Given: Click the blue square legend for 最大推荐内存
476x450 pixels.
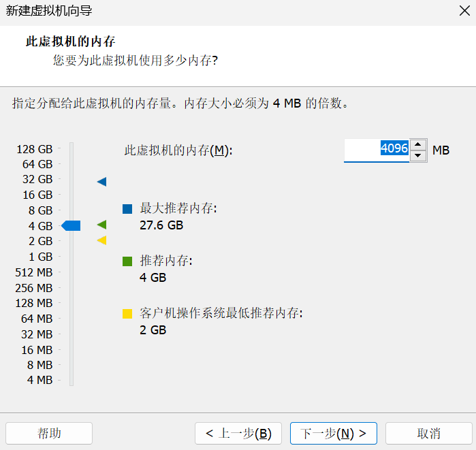Looking at the screenshot, I should click(x=127, y=209).
